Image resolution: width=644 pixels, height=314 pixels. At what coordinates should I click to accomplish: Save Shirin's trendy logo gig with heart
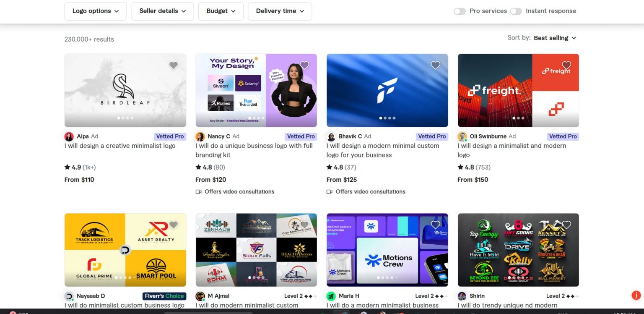click(566, 225)
